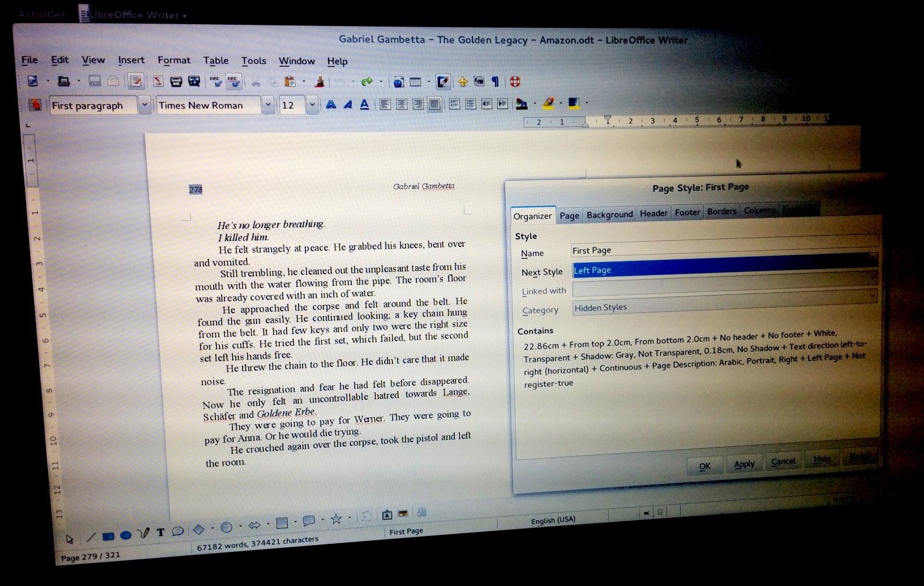Click the Insert Hyperlink icon
Viewport: 924px width, 586px height.
tap(398, 81)
